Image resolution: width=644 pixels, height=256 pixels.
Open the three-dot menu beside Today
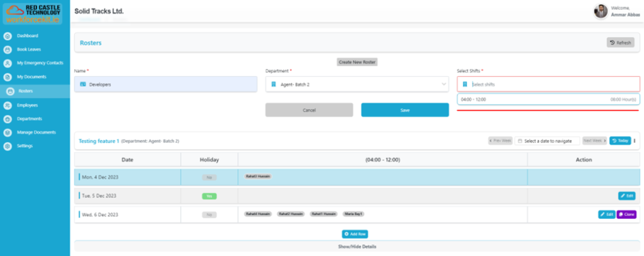pyautogui.click(x=635, y=141)
